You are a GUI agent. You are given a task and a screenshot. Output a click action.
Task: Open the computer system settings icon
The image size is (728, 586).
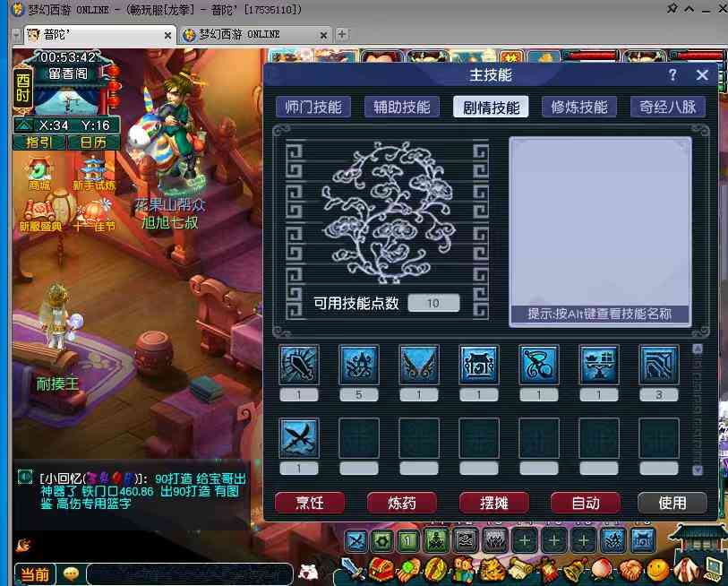click(712, 570)
